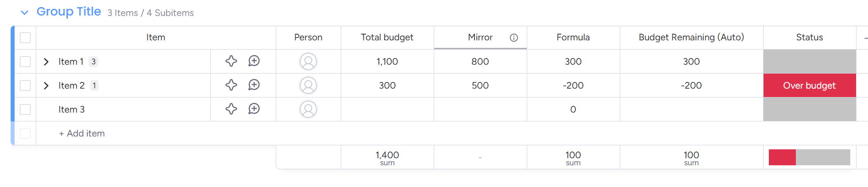Image resolution: width=868 pixels, height=187 pixels.
Task: Click the Mirror column info icon
Action: coord(514,38)
